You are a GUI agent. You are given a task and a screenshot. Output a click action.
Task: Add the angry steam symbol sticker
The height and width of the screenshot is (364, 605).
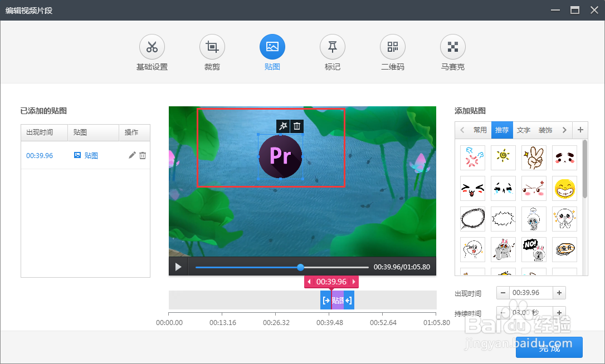click(472, 158)
